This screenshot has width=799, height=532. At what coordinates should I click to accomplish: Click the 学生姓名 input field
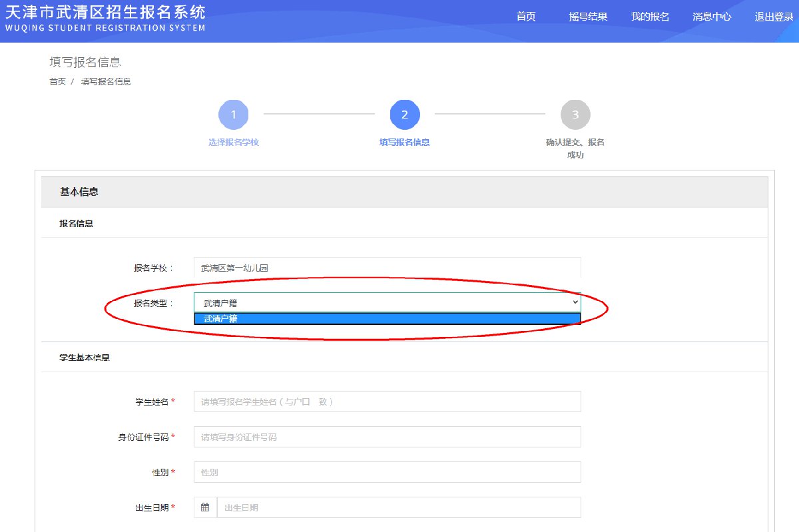point(387,401)
